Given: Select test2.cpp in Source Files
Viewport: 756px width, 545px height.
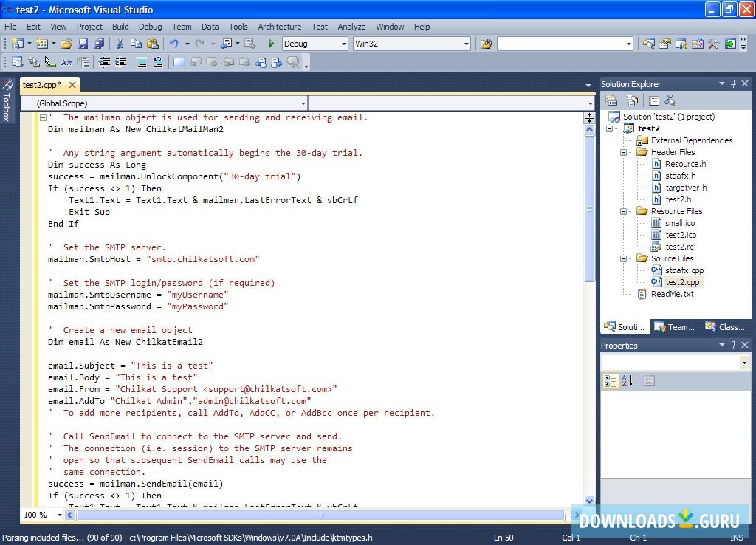Looking at the screenshot, I should 681,282.
